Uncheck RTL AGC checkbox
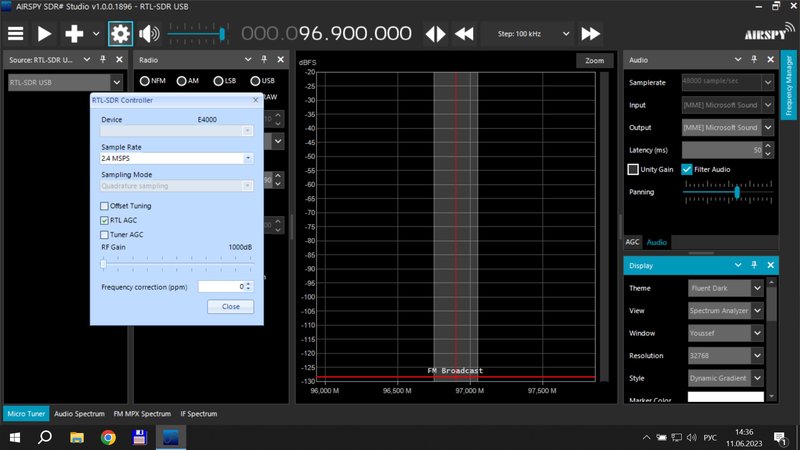800x450 pixels. 105,220
